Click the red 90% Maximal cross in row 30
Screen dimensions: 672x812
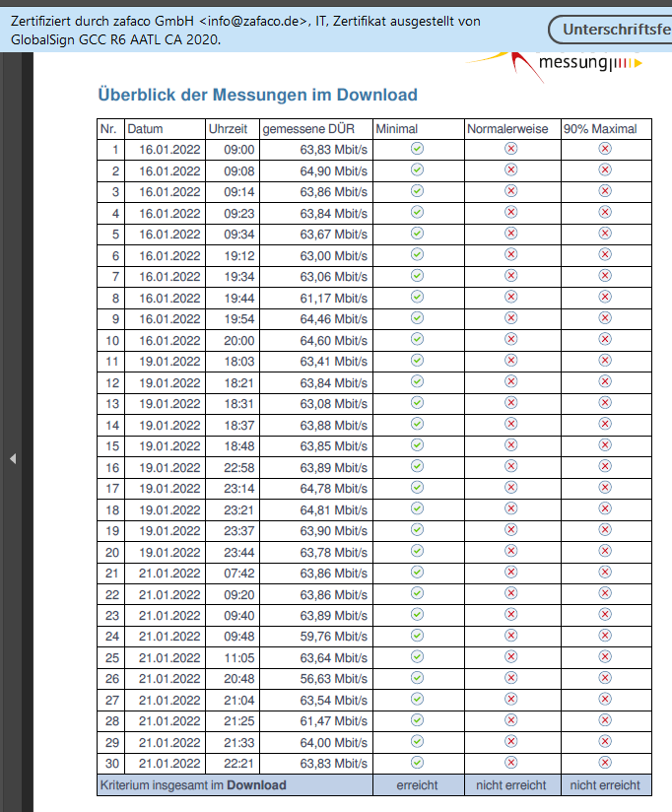[x=605, y=763]
